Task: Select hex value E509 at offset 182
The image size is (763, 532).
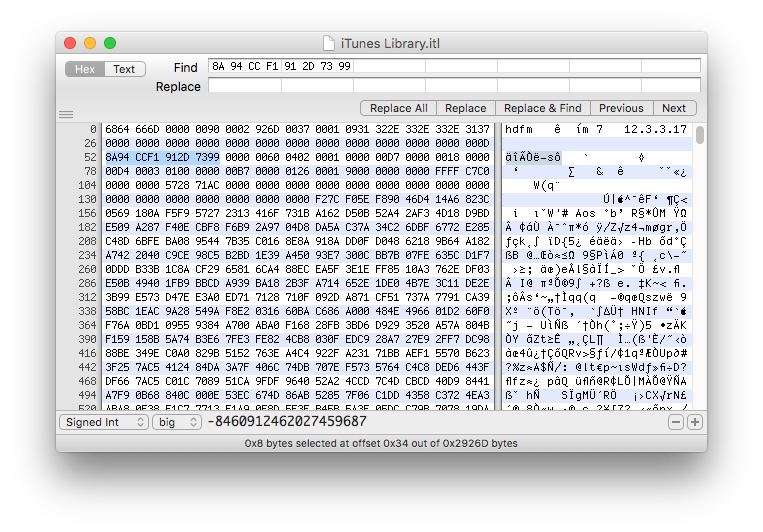Action: coord(117,227)
